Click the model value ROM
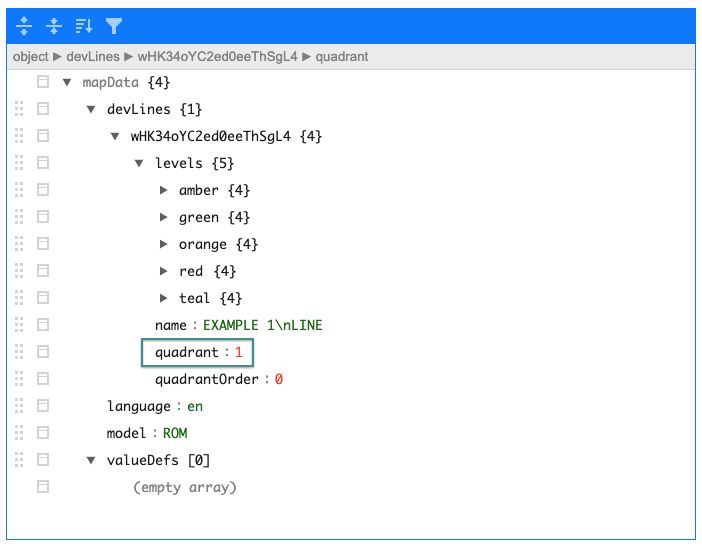The width and height of the screenshot is (702, 548). coord(175,433)
